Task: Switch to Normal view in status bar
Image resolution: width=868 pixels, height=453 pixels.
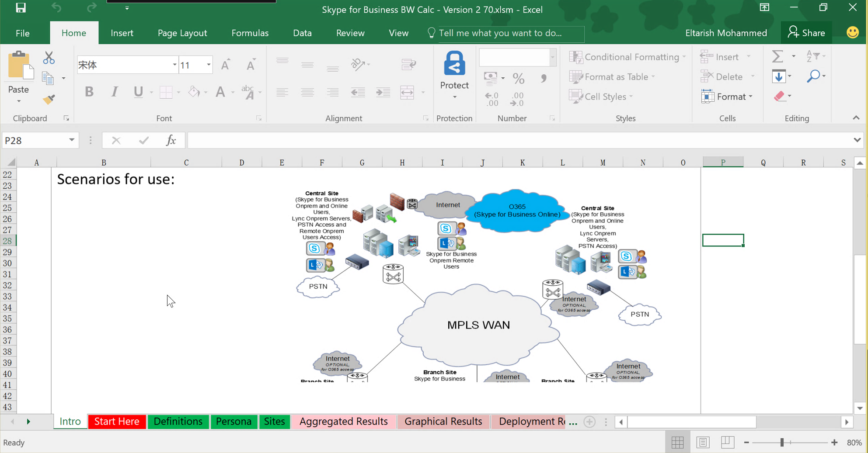Action: point(678,443)
